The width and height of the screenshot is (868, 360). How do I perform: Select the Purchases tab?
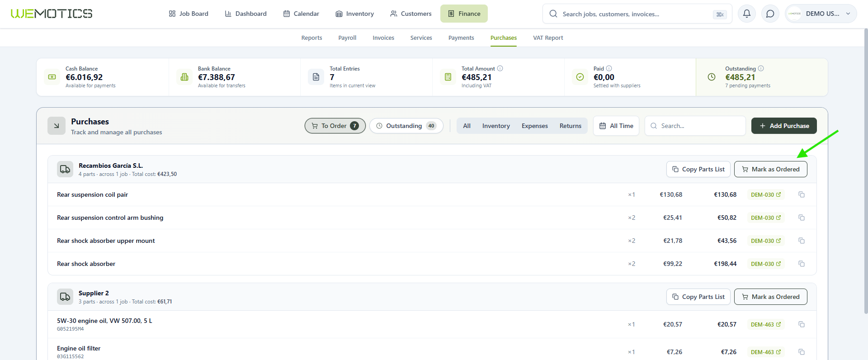click(x=504, y=38)
